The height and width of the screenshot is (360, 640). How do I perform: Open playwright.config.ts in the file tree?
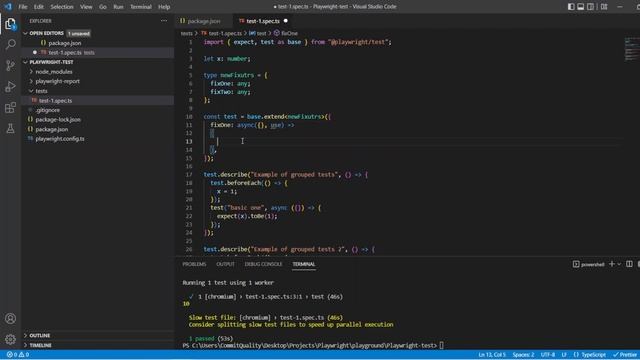tap(60, 139)
